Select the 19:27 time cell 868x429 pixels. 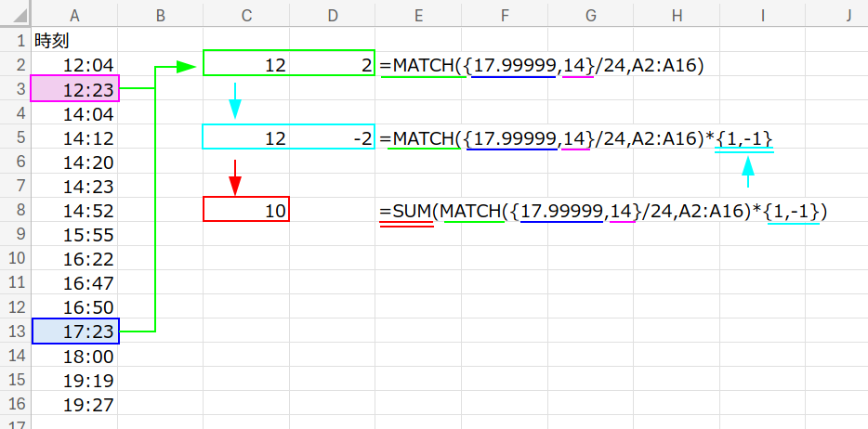coord(74,404)
